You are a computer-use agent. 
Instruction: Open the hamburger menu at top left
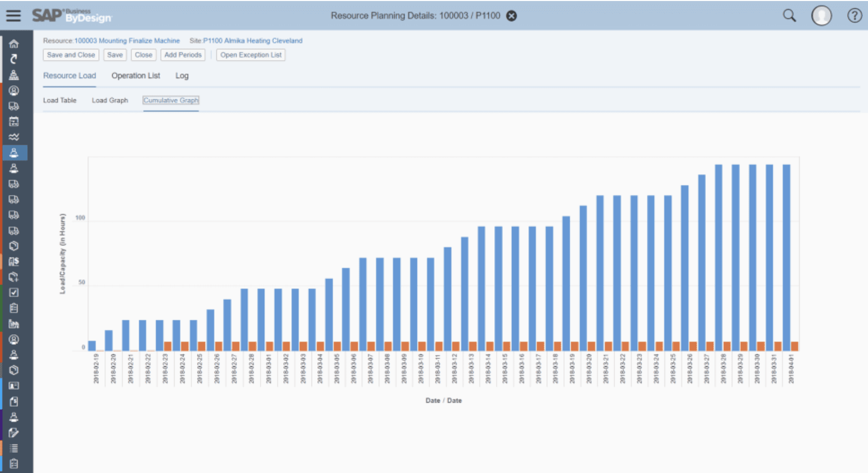[13, 15]
